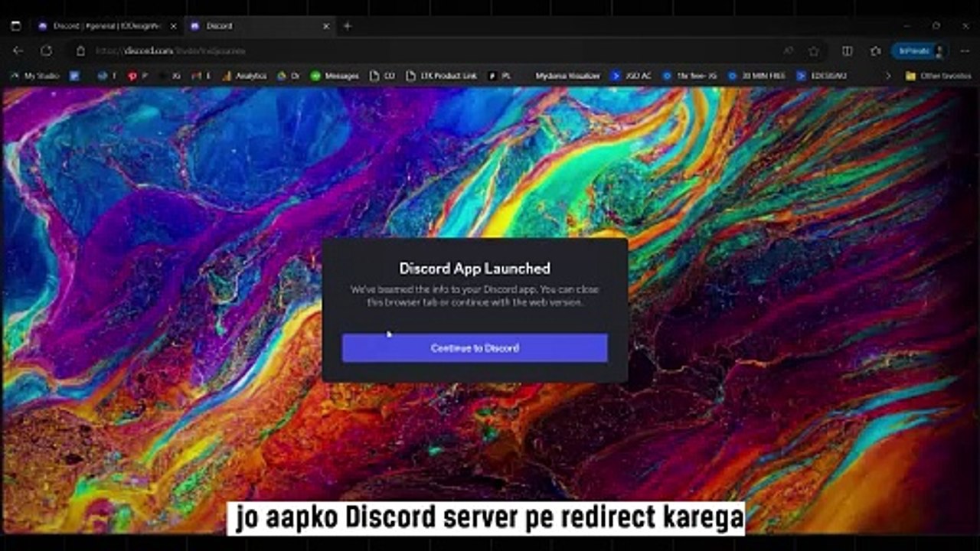This screenshot has width=980, height=551.
Task: Open the LTK Product Link bookmark
Action: tap(441, 77)
